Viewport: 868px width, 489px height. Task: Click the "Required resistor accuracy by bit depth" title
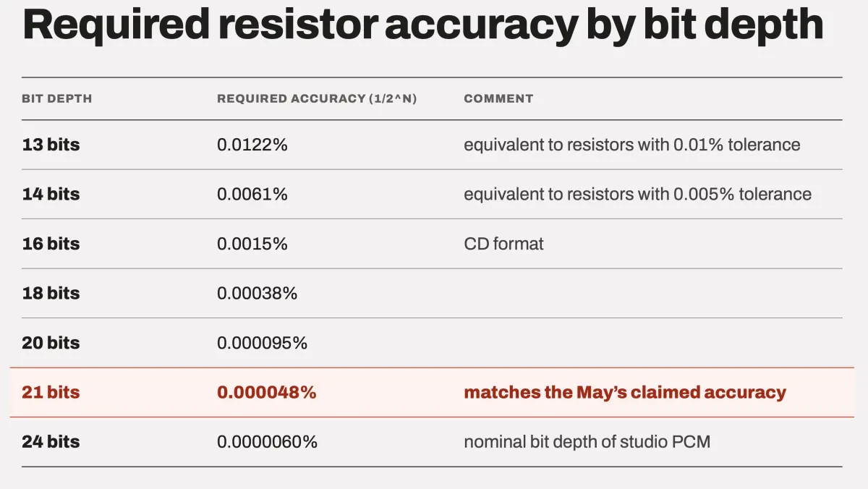[422, 27]
